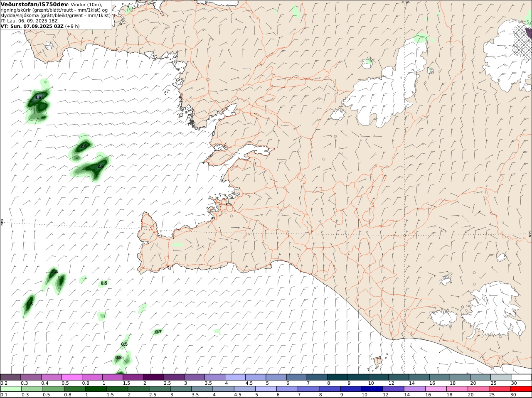Pick upper scale swatch between 0.2 and 0.3
The image size is (532, 398).
[11, 377]
